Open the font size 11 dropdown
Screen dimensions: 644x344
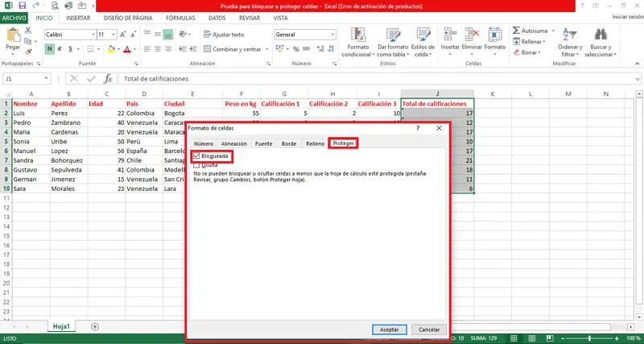(x=114, y=35)
